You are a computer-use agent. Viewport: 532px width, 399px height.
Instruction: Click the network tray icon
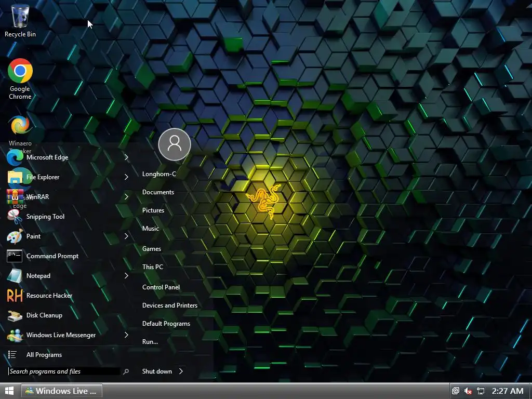(x=481, y=391)
